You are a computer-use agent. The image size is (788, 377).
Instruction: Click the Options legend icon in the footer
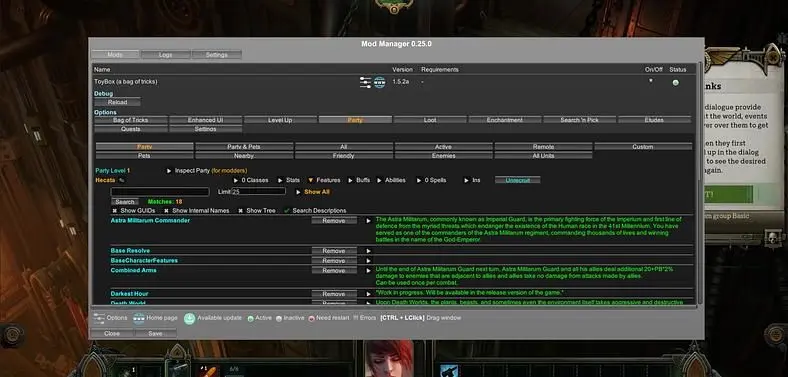pos(99,318)
